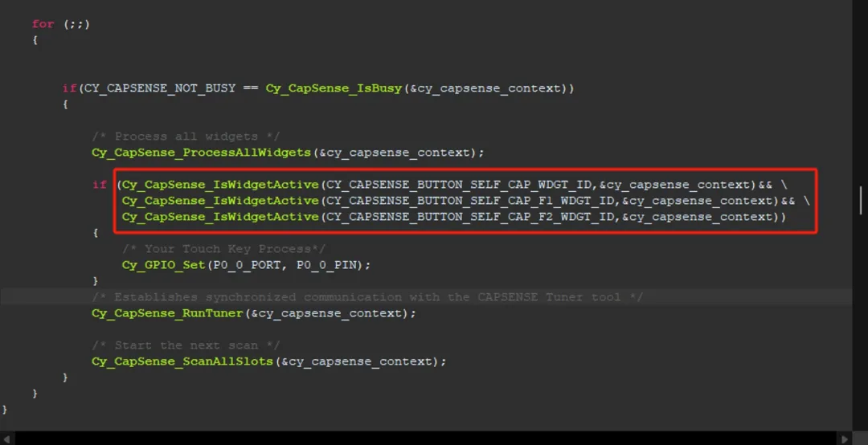Click the P0_0_PORT argument
This screenshot has height=445, width=868.
tap(247, 264)
